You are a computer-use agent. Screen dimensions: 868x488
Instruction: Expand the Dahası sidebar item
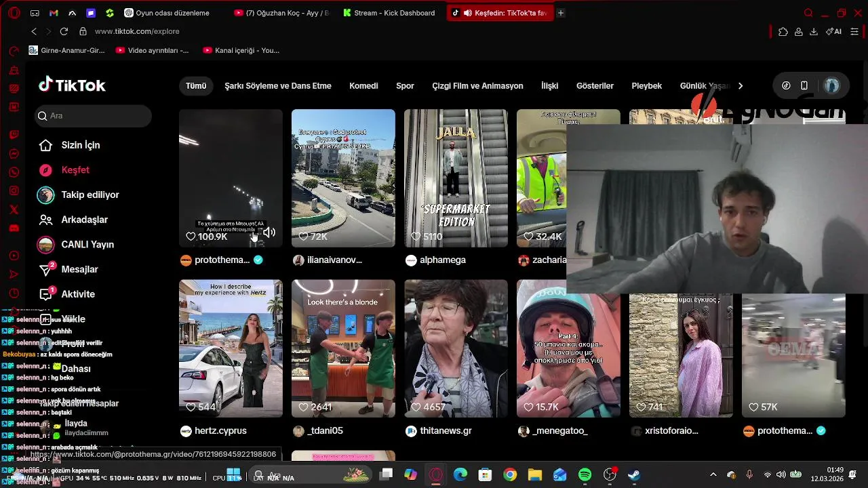76,369
